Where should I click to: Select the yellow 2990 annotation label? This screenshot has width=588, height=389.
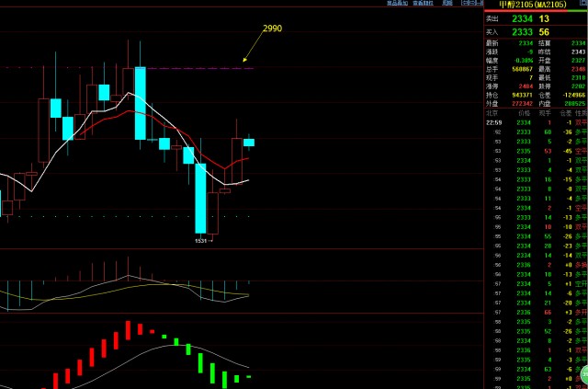point(272,29)
